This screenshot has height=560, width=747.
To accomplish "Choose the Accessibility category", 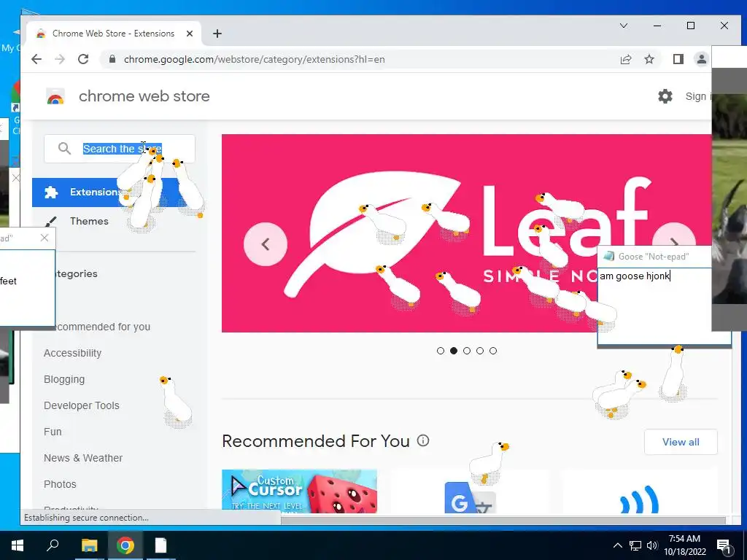I will click(x=72, y=353).
